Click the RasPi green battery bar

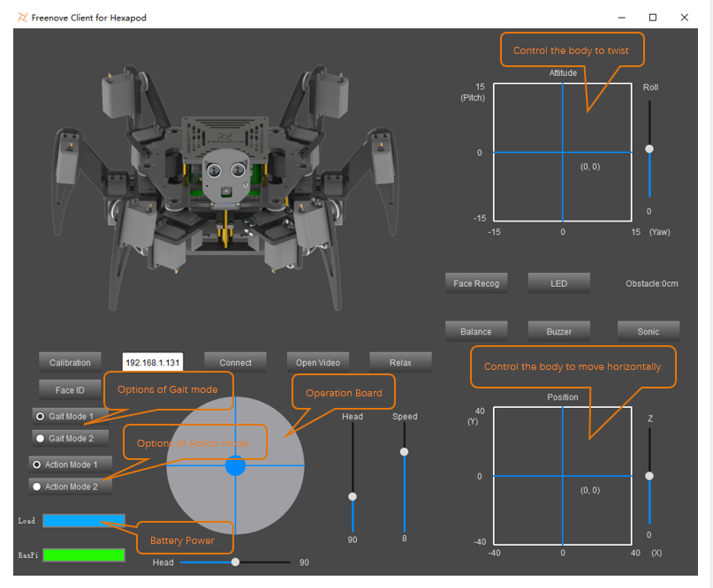(84, 554)
